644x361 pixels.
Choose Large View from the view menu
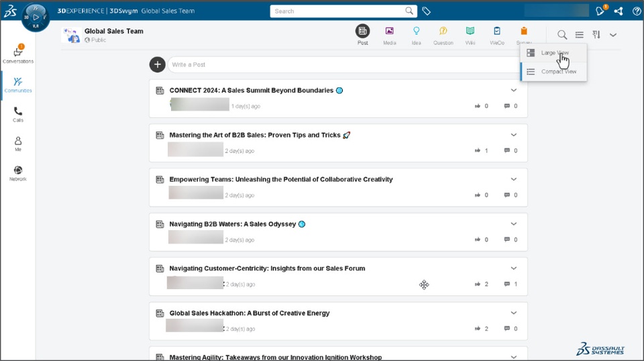pyautogui.click(x=553, y=53)
